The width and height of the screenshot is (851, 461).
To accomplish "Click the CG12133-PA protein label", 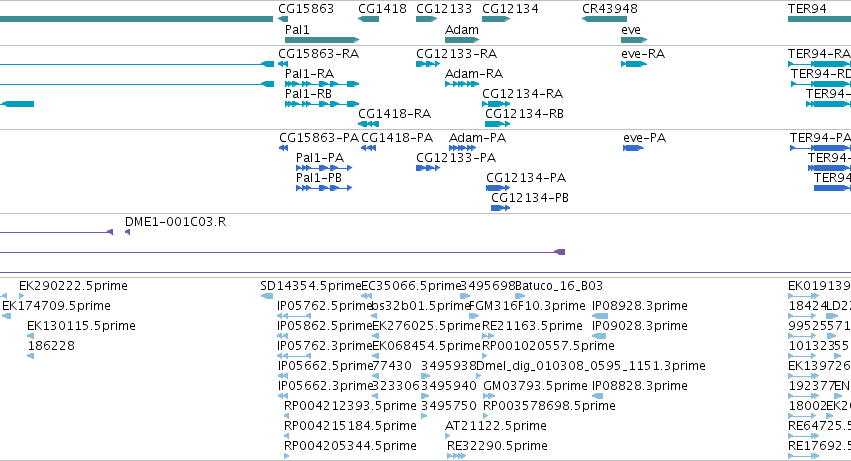I will 456,158.
